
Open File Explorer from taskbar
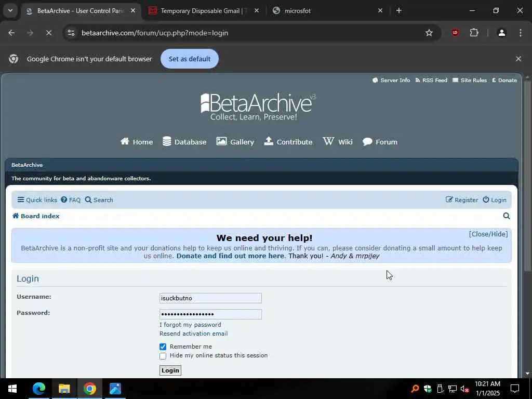tap(64, 389)
